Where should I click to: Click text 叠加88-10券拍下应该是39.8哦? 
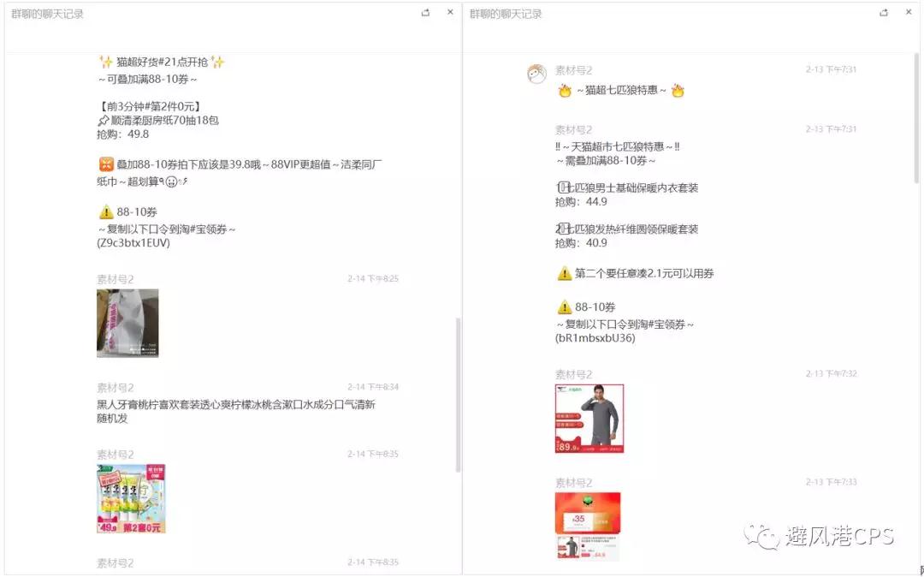188,164
